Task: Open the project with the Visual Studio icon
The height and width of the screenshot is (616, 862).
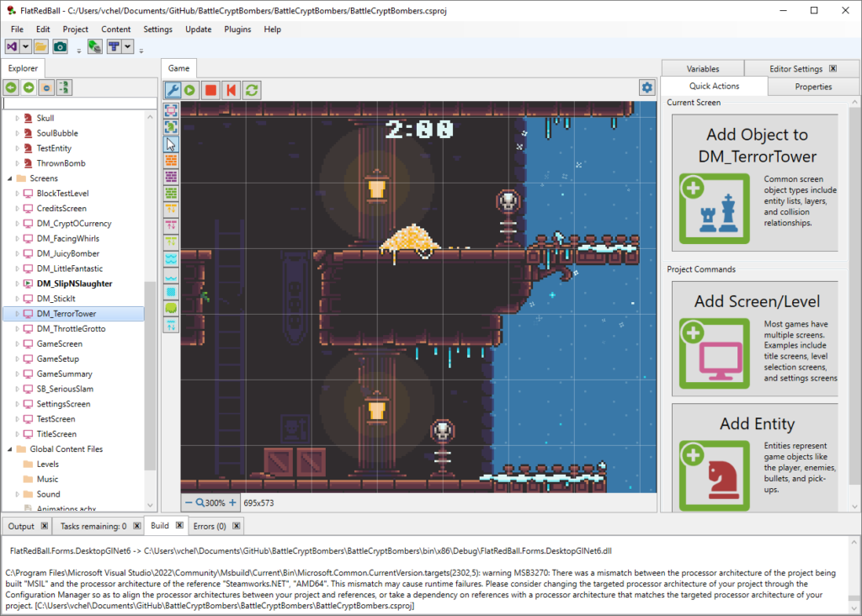Action: tap(10, 46)
